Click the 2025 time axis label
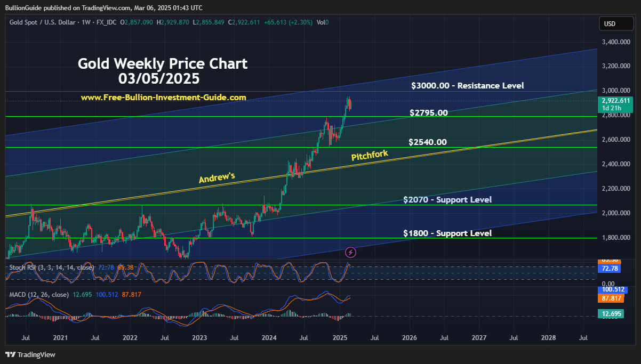This screenshot has width=641, height=364. coord(340,338)
